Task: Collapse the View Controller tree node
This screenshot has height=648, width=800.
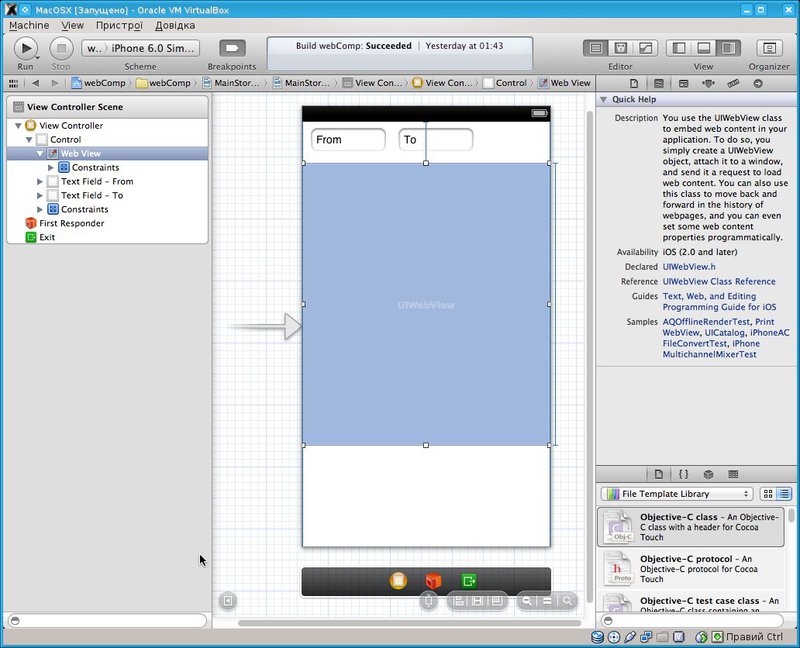Action: 18,126
